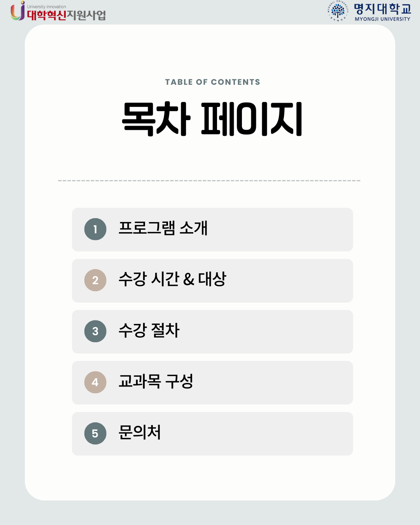Click the dashed divider line
420x525 pixels.
[209, 181]
